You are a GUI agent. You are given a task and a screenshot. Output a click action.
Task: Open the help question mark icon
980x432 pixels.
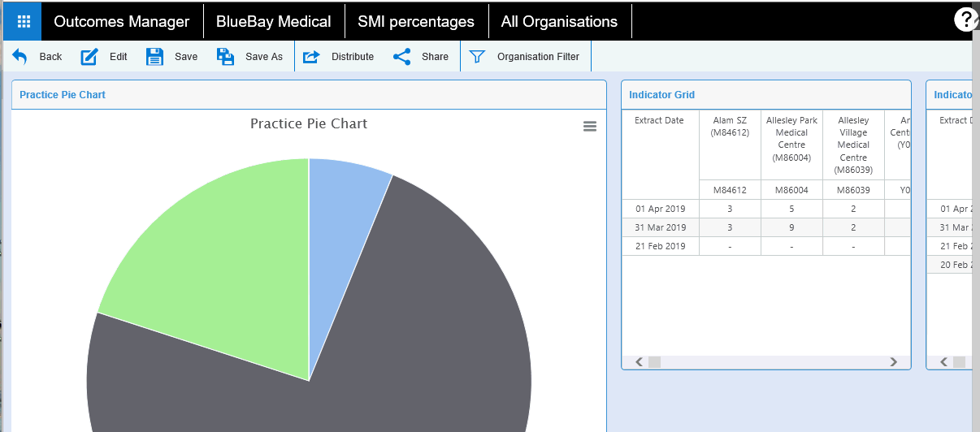(965, 20)
